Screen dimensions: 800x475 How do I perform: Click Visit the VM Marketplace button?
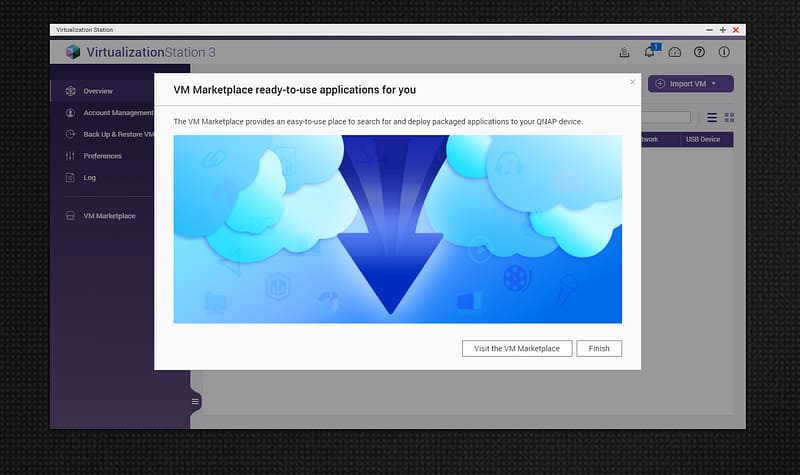point(517,348)
